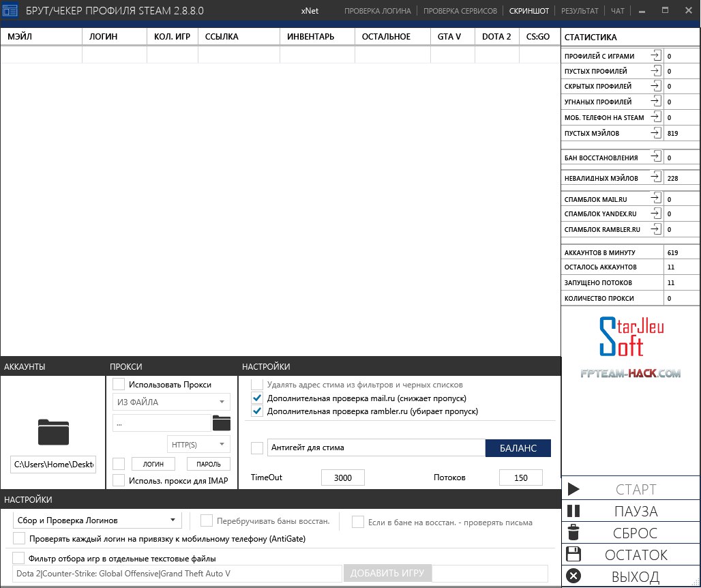Enable Фильтр отбора игр checkbox
This screenshot has height=588, width=701.
pyautogui.click(x=18, y=558)
